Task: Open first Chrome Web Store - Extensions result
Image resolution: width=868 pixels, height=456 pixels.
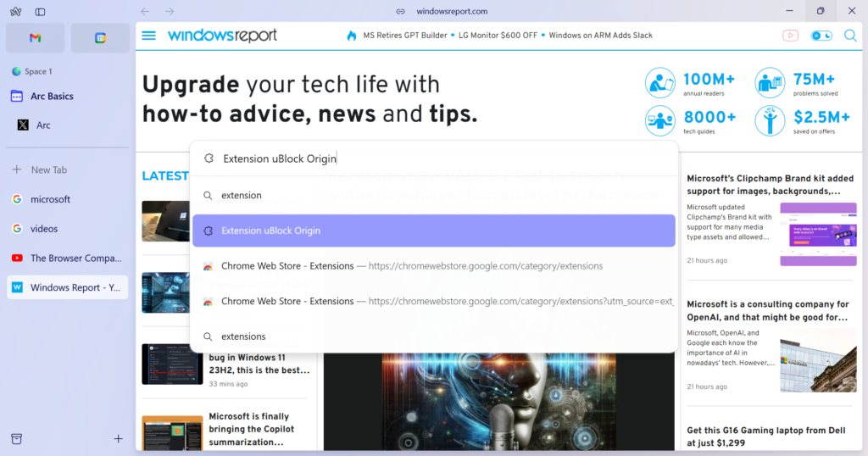Action: point(433,266)
